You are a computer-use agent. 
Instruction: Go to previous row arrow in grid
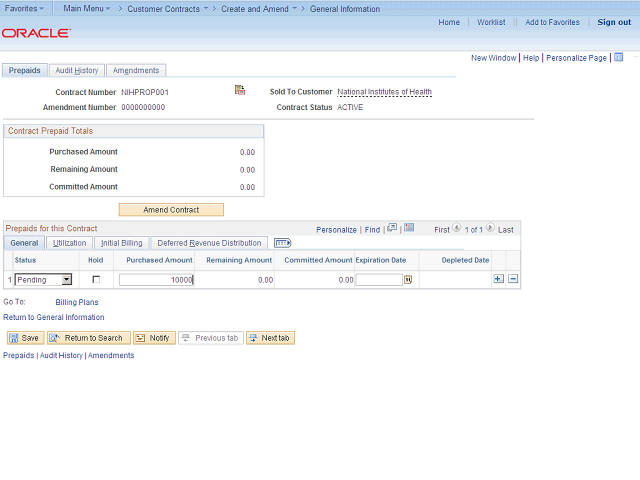(x=457, y=228)
